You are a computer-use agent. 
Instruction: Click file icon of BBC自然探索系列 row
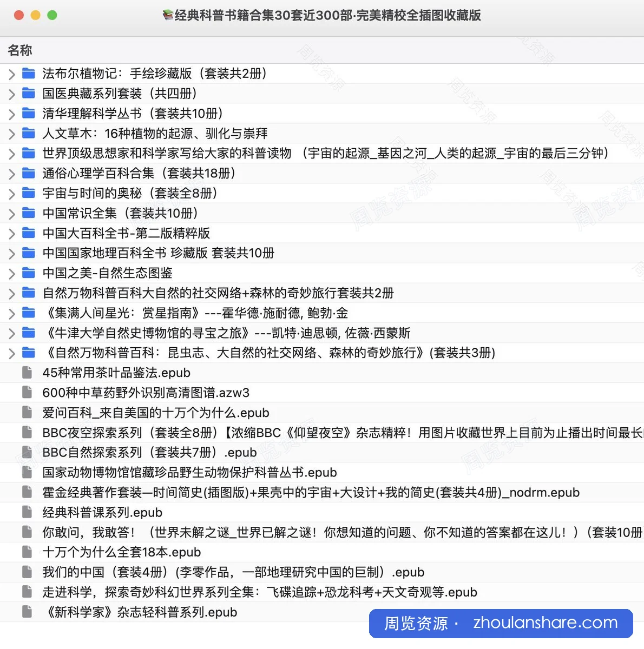27,452
